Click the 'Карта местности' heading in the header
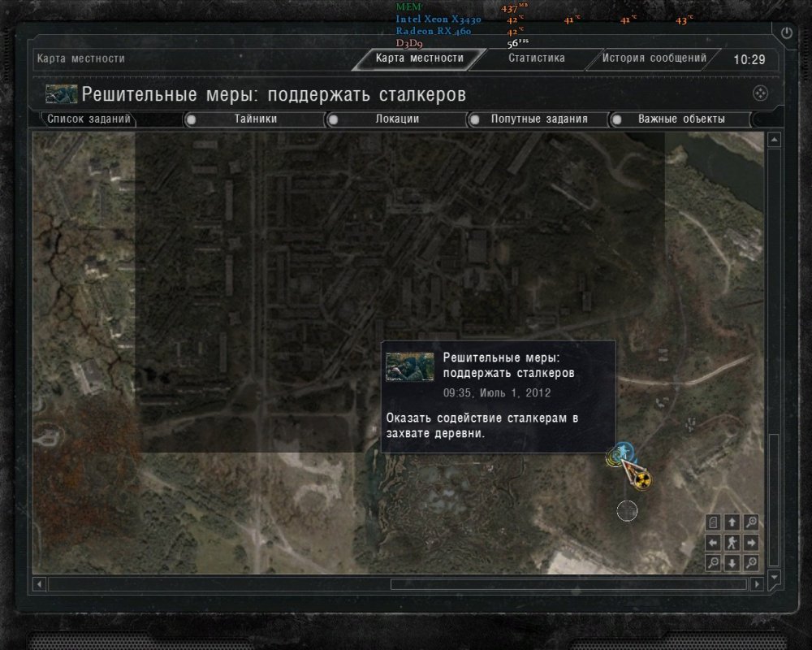 [80, 58]
